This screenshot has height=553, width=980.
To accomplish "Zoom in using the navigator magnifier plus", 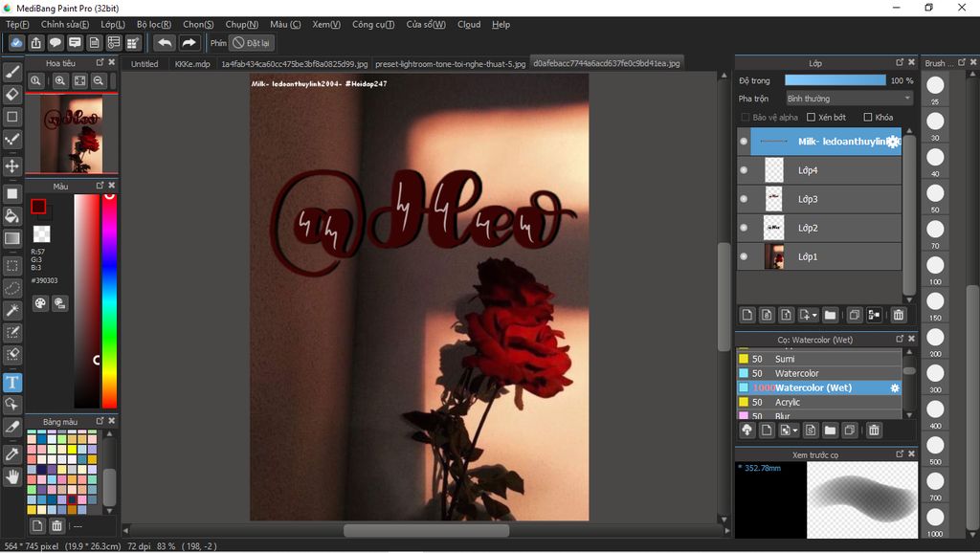I will click(60, 80).
